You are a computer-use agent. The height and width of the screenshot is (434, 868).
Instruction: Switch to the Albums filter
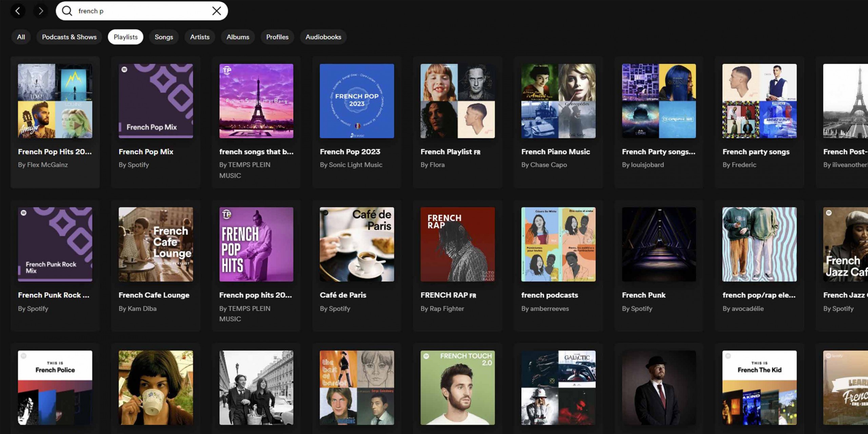pyautogui.click(x=238, y=37)
